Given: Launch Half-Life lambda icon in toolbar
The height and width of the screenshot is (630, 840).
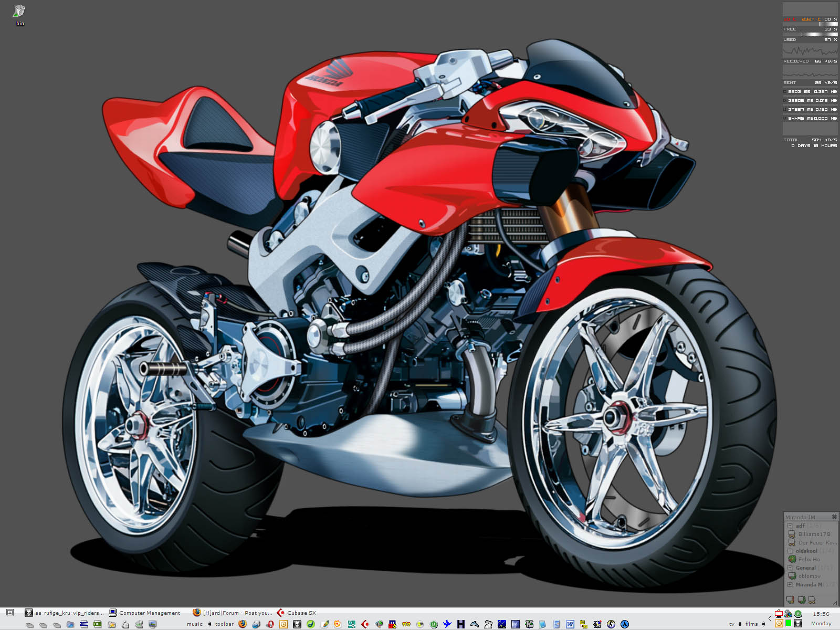Looking at the screenshot, I should [x=625, y=624].
